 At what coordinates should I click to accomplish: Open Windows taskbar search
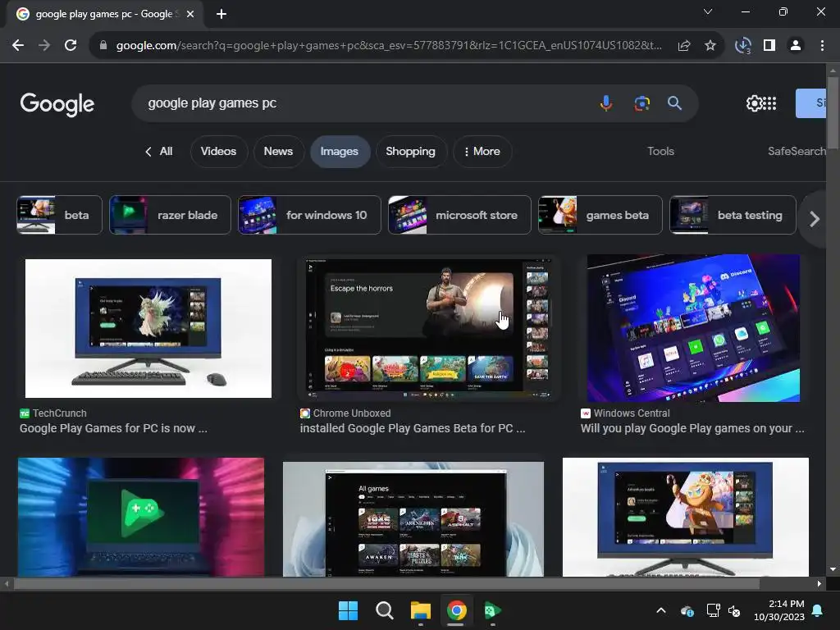tap(384, 610)
